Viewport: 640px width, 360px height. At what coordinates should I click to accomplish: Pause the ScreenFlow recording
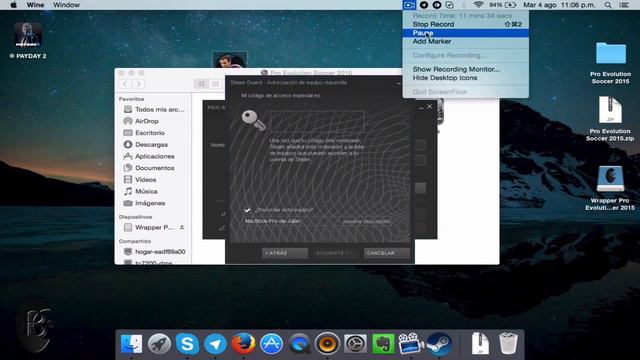465,33
